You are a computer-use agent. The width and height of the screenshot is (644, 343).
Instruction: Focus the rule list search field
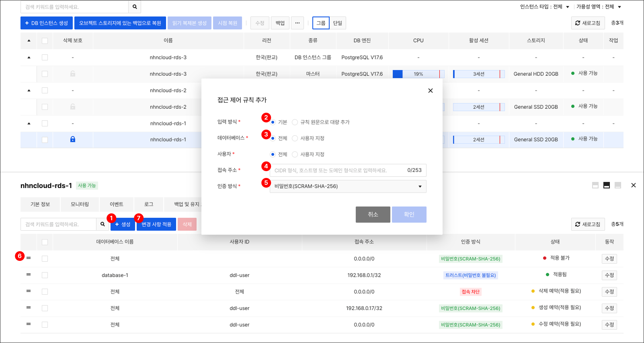point(58,224)
